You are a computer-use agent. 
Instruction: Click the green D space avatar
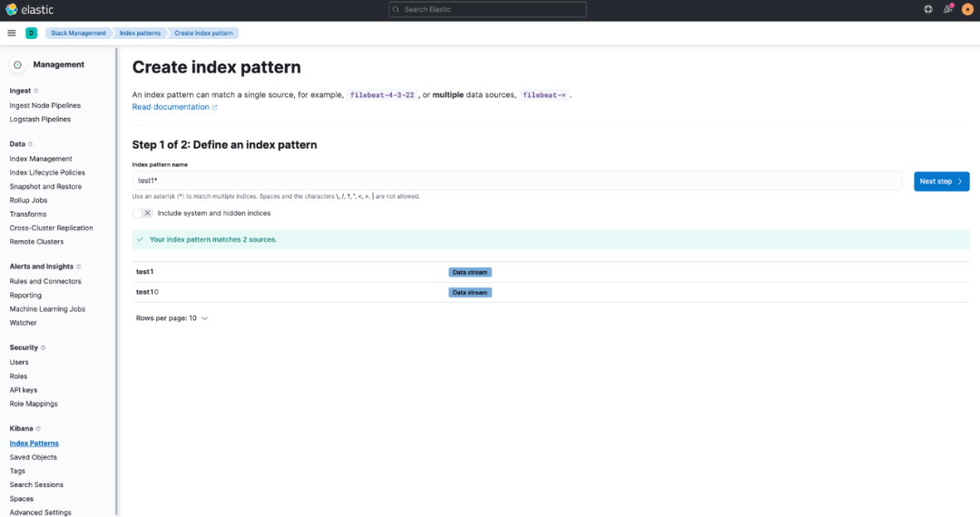point(31,33)
